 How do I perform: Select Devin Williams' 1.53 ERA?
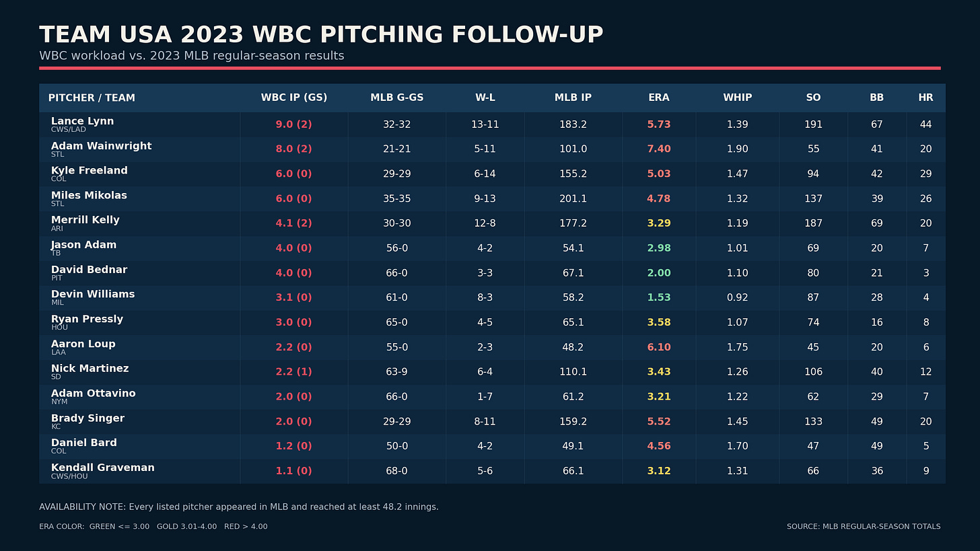tap(659, 297)
